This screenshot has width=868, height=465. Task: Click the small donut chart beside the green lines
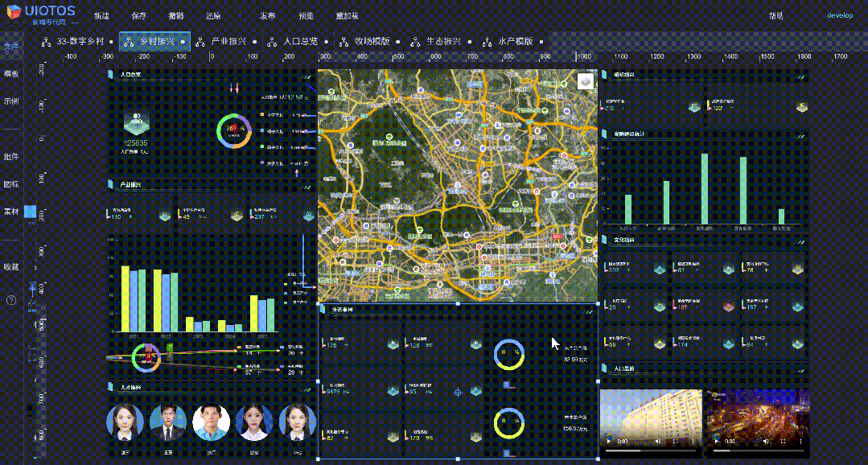coord(146,358)
